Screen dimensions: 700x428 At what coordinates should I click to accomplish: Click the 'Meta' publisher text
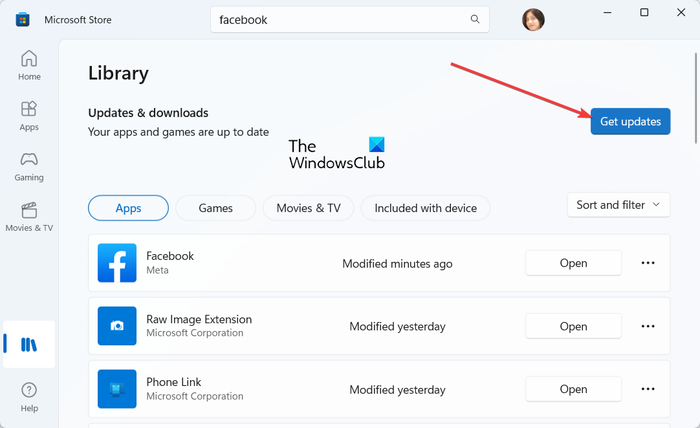coord(158,270)
